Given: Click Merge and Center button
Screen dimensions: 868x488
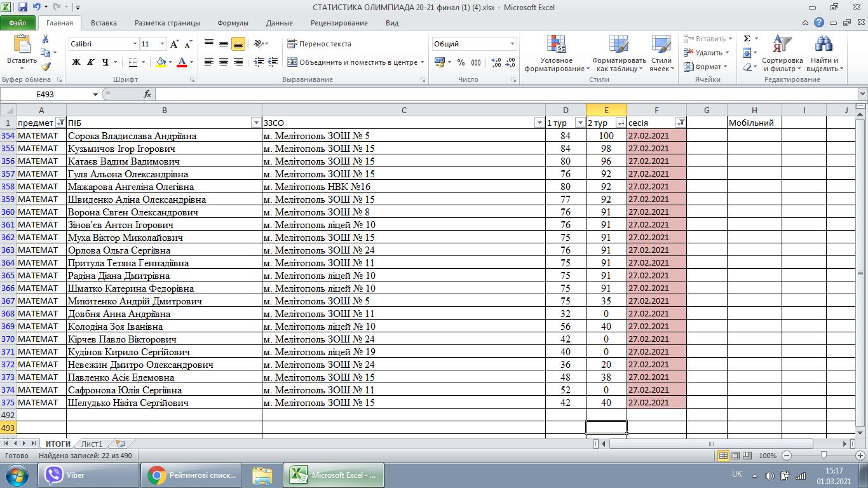Looking at the screenshot, I should 353,62.
